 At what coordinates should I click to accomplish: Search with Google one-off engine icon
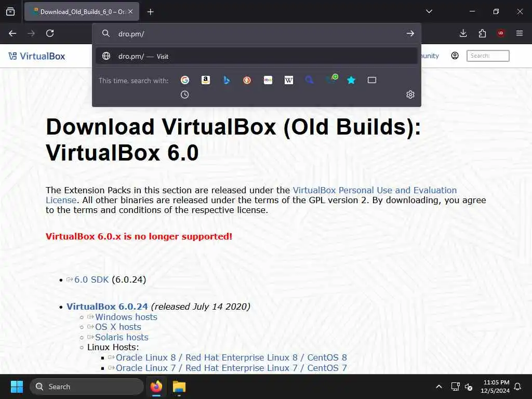185,80
